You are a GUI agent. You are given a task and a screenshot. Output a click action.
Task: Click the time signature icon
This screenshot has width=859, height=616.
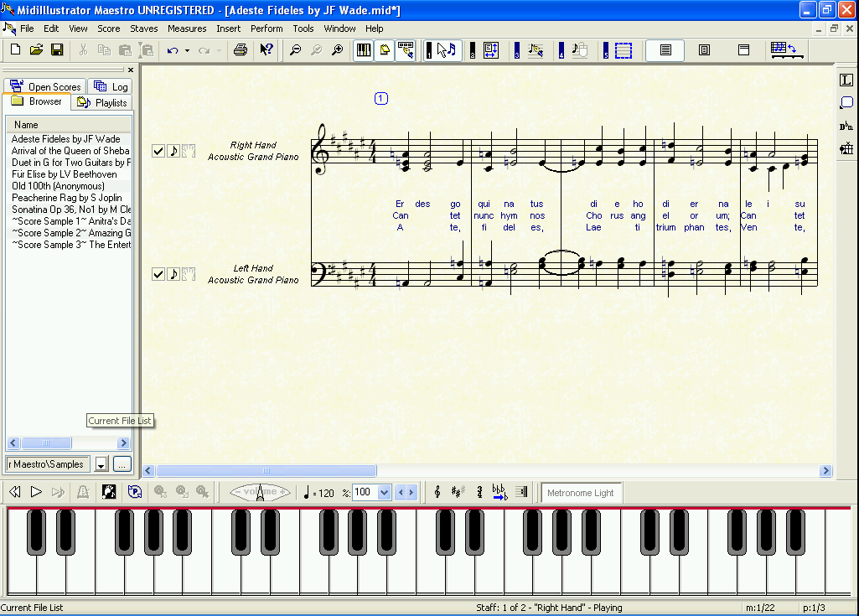click(479, 492)
